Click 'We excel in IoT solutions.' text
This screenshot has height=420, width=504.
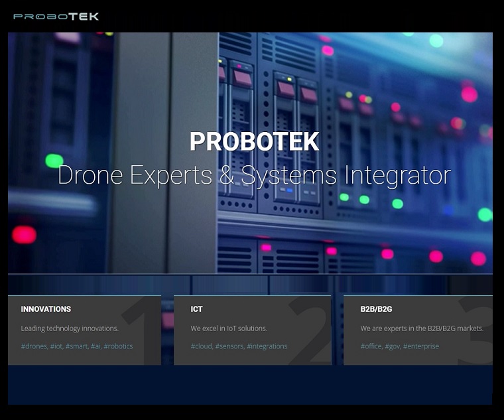(x=229, y=328)
